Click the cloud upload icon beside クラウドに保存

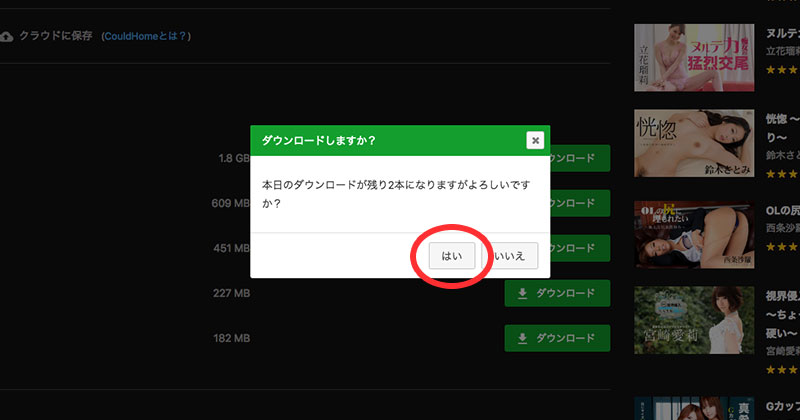tap(7, 36)
